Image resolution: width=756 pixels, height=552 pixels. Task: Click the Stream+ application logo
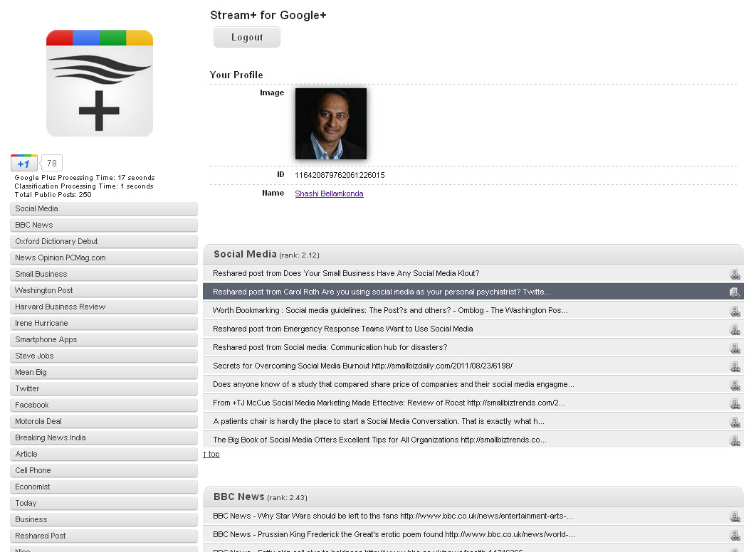coord(99,83)
